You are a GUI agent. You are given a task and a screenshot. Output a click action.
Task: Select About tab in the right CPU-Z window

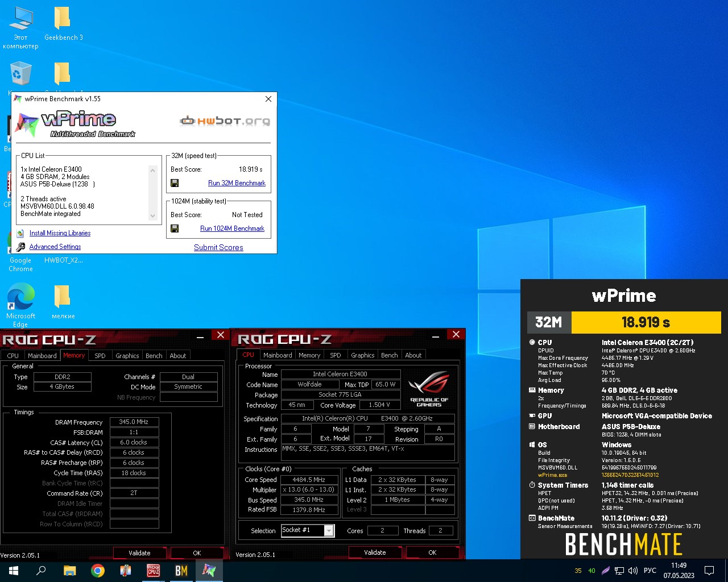pyautogui.click(x=413, y=355)
